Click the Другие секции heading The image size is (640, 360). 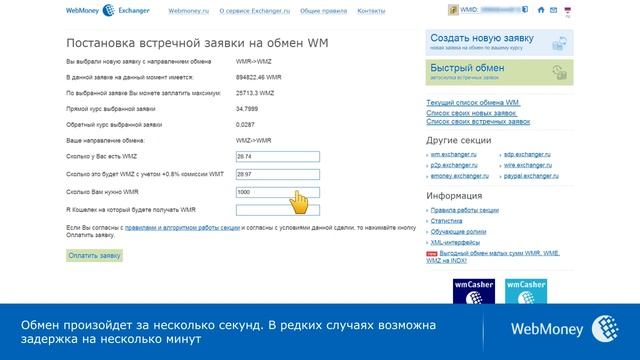[459, 140]
